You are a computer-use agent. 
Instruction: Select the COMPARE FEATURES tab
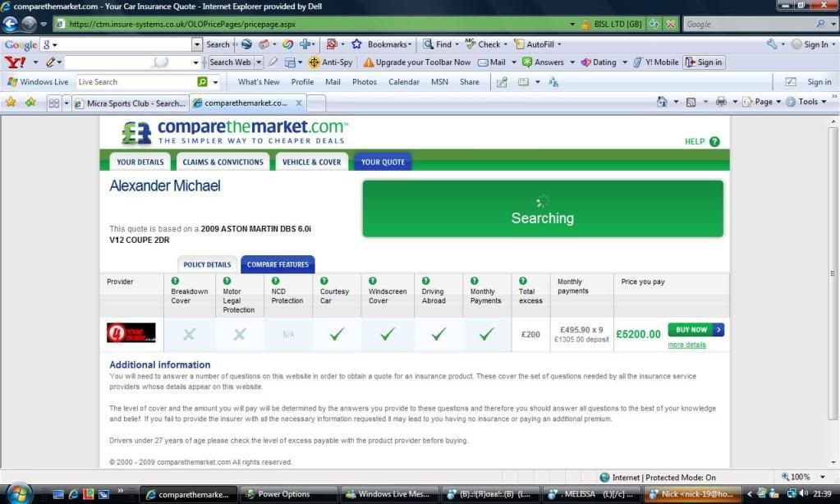(x=278, y=264)
